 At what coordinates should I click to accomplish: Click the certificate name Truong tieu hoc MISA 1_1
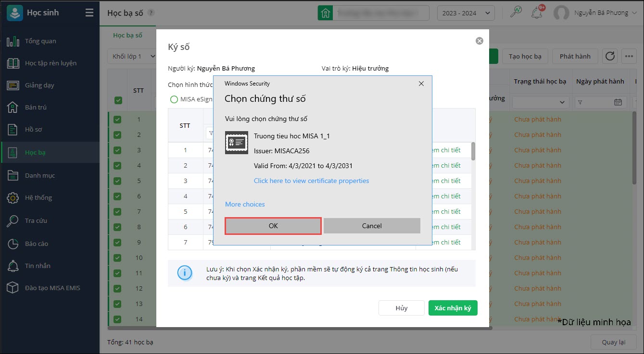pos(292,136)
